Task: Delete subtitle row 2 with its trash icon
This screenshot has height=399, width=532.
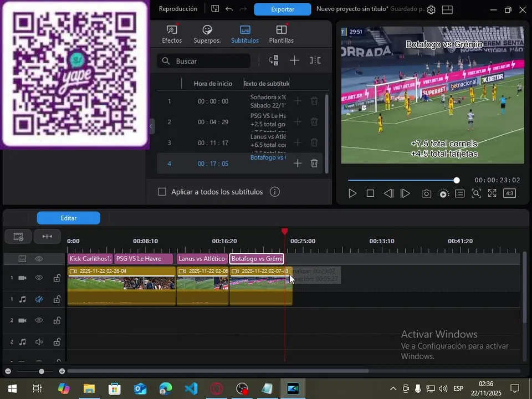Action: coord(314,122)
